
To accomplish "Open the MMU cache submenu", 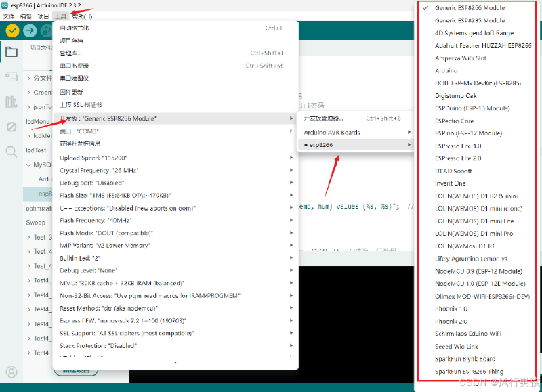I will [175, 283].
